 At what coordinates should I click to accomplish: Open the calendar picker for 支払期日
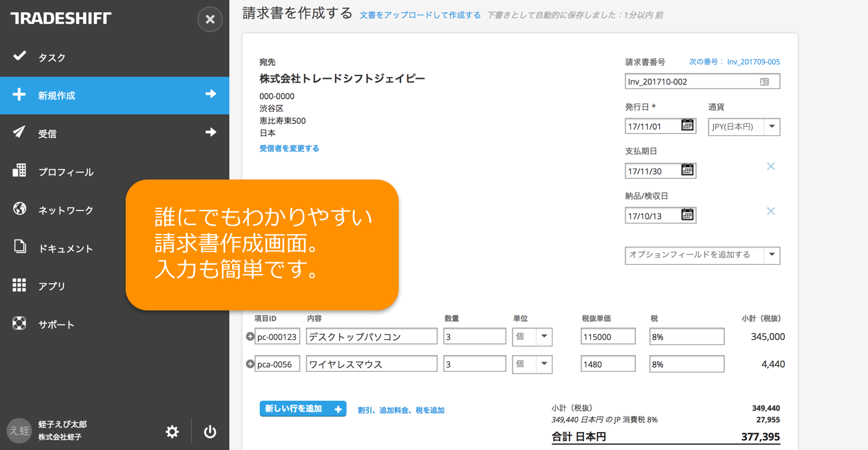pos(686,170)
